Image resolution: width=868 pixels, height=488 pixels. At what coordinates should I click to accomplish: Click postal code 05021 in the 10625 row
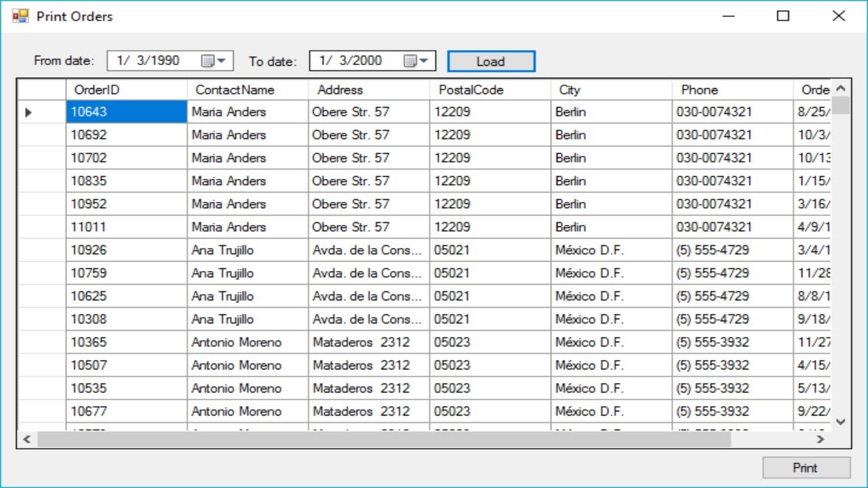point(490,296)
